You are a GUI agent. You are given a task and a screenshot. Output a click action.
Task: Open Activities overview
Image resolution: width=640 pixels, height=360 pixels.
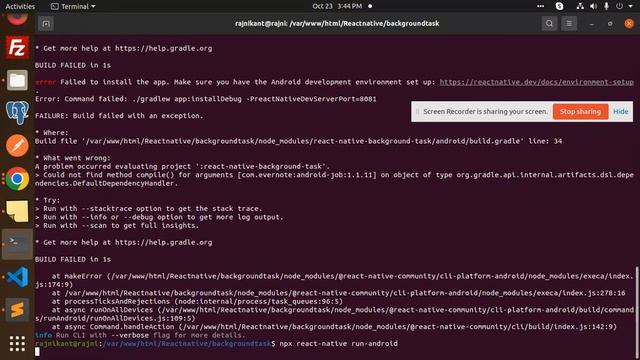coord(20,6)
